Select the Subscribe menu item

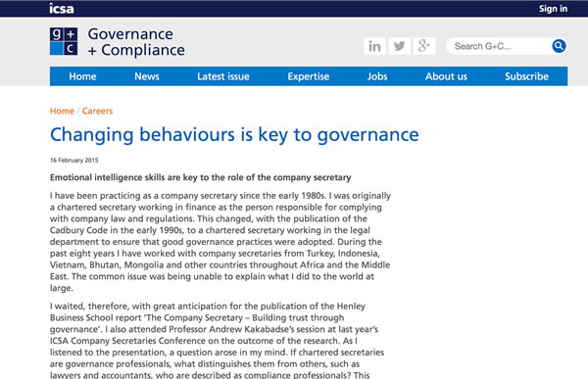[526, 76]
